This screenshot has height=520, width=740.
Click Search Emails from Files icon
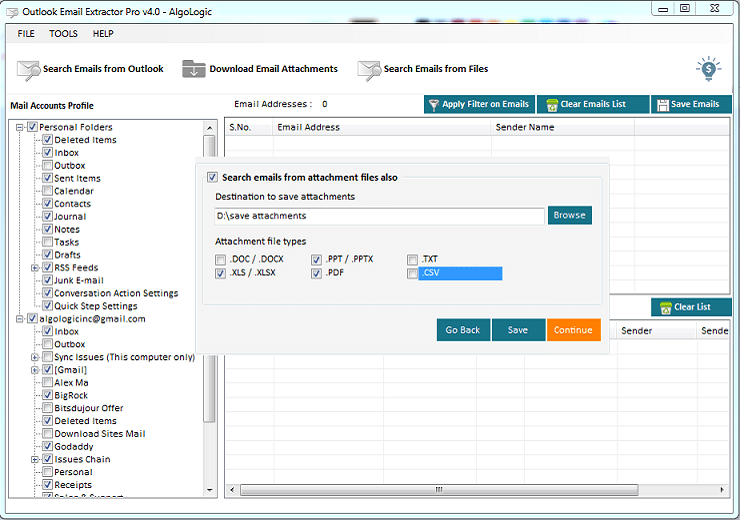369,70
